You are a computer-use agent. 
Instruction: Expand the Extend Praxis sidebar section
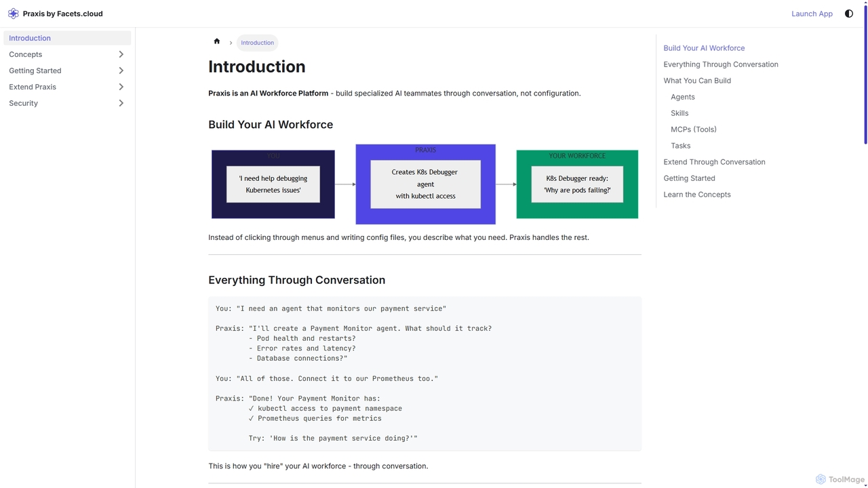point(121,87)
